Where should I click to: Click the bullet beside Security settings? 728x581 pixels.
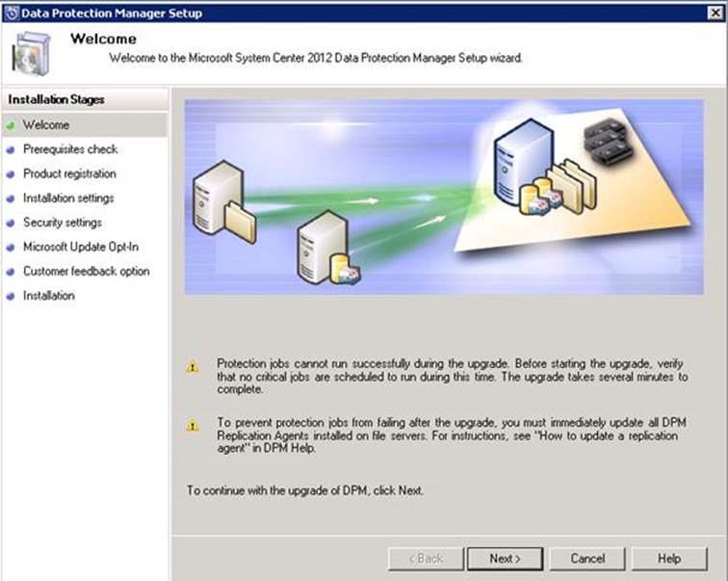coord(11,224)
